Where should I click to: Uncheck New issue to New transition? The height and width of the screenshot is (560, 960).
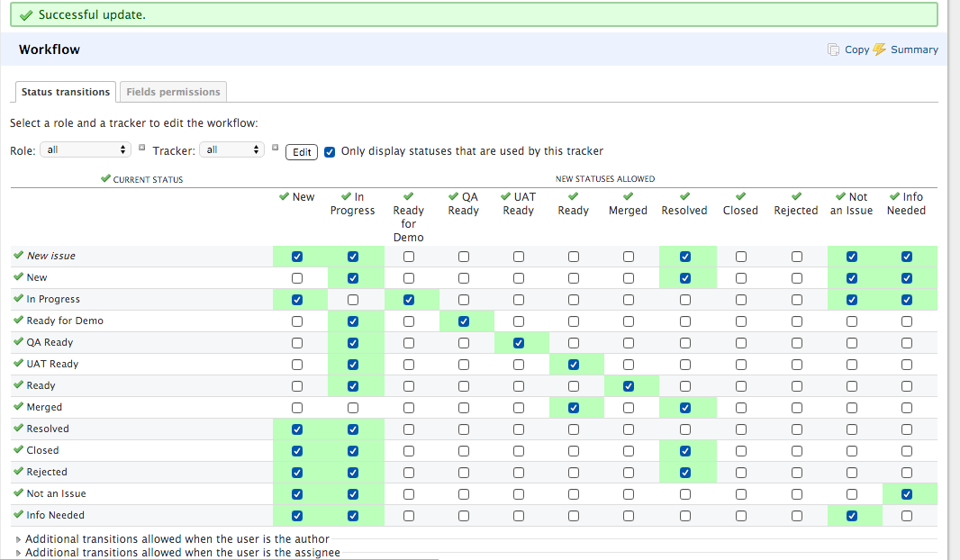tap(297, 257)
